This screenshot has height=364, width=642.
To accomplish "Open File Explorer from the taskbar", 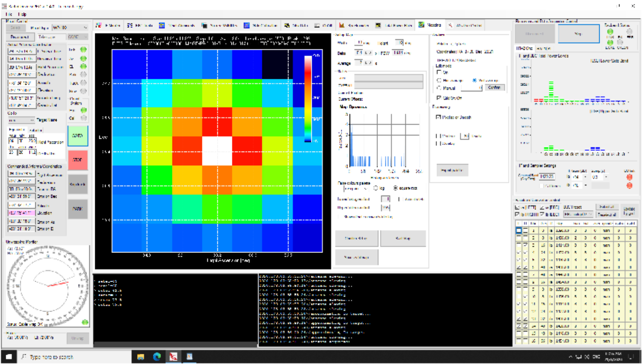I will [x=141, y=357].
